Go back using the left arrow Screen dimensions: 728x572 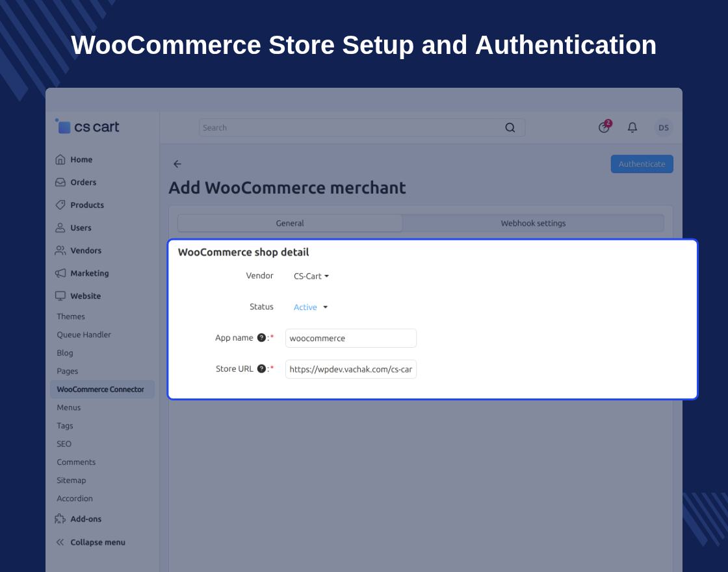point(177,164)
